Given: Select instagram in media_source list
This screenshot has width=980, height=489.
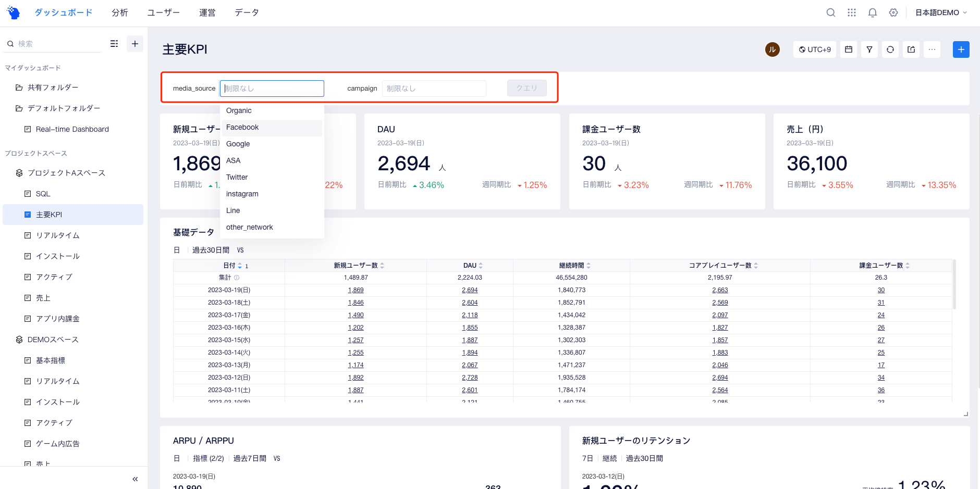Looking at the screenshot, I should 272,194.
